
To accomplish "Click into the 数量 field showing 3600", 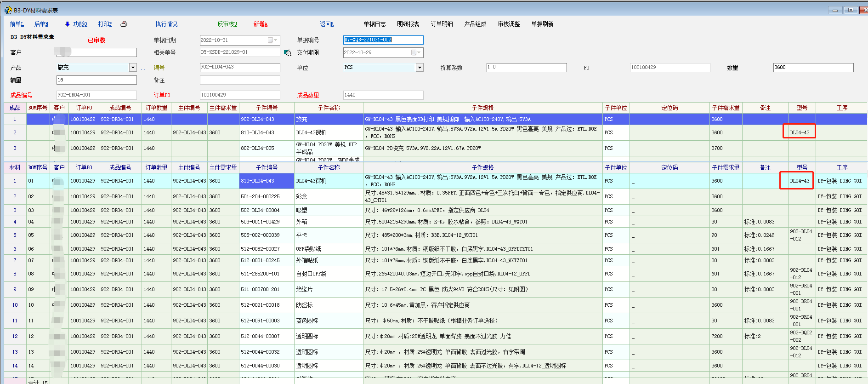I will coord(813,68).
